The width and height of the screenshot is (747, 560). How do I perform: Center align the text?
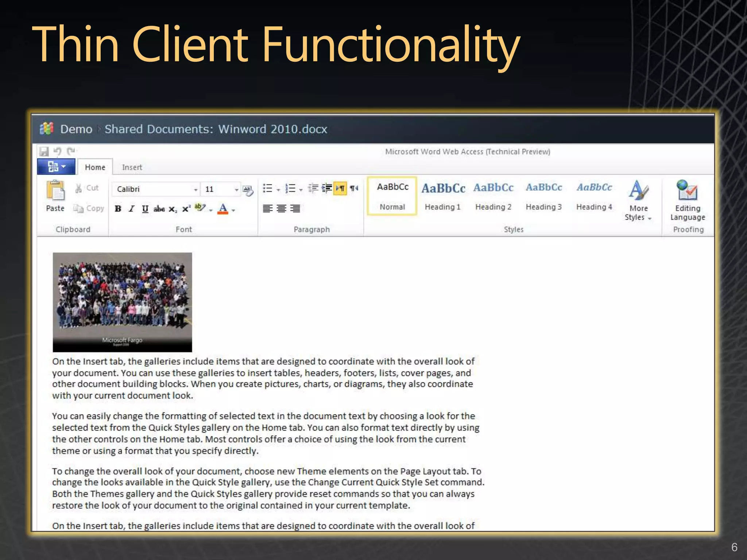281,209
